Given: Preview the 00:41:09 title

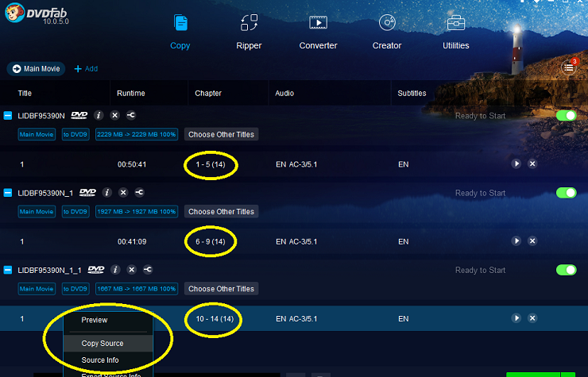Looking at the screenshot, I should pyautogui.click(x=516, y=241).
